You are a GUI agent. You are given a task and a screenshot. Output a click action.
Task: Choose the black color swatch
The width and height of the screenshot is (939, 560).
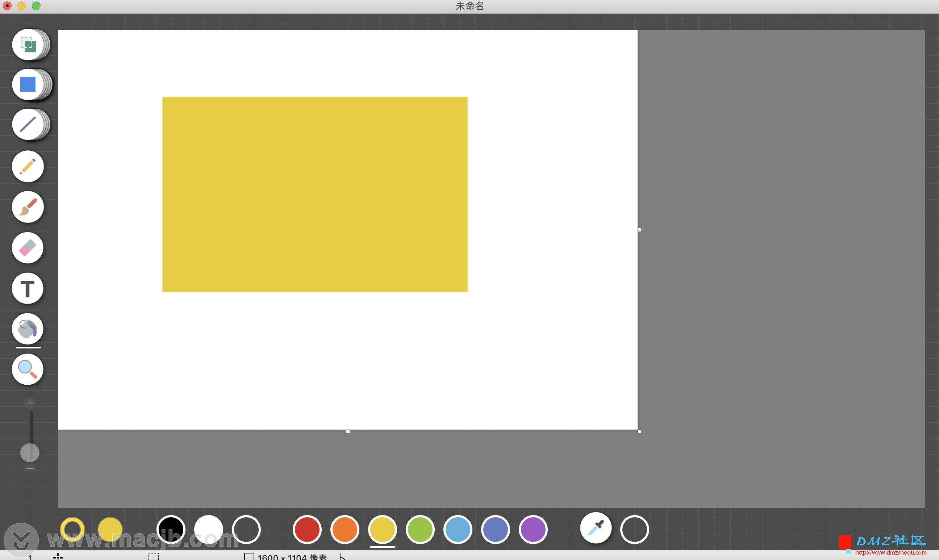coord(171,530)
